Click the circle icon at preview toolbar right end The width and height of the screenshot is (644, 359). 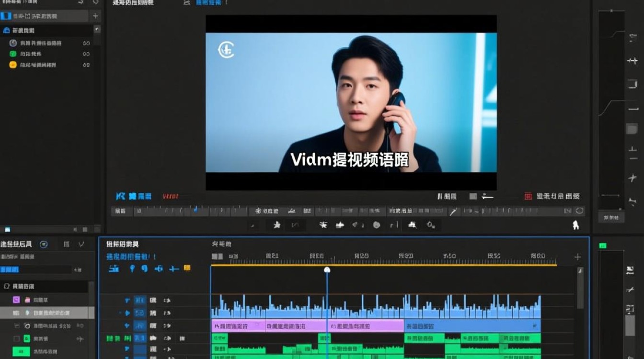580,211
